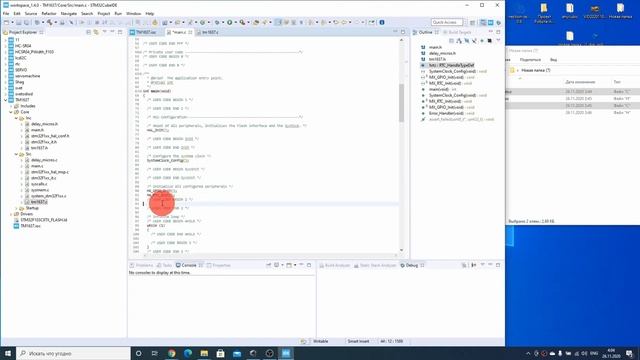Click the Save All toolbar icon
The width and height of the screenshot is (640, 360).
[x=27, y=22]
